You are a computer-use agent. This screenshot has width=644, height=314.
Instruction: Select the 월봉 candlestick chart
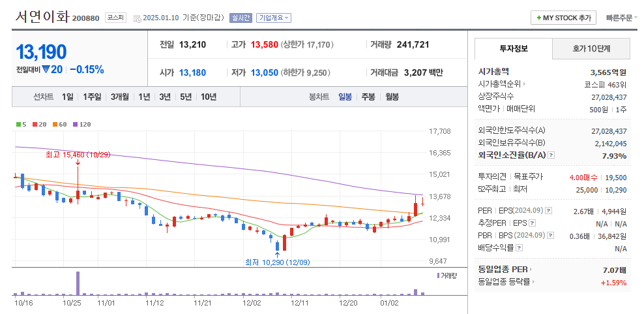pos(392,97)
